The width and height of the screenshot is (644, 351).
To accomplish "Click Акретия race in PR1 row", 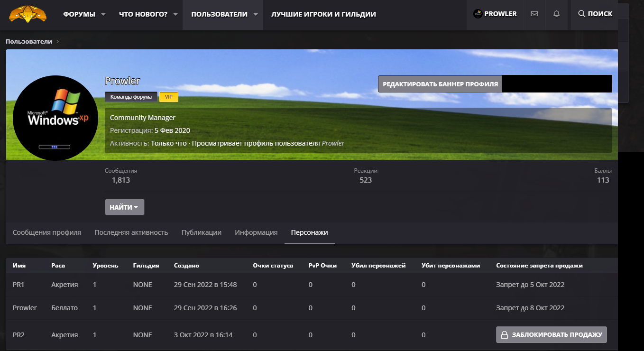I will click(x=64, y=285).
